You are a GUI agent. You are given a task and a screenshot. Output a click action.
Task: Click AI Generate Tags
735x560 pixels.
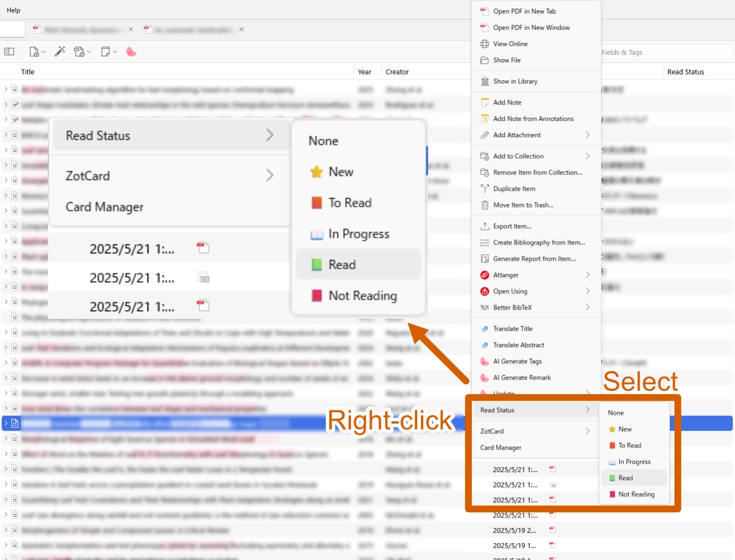coord(517,362)
